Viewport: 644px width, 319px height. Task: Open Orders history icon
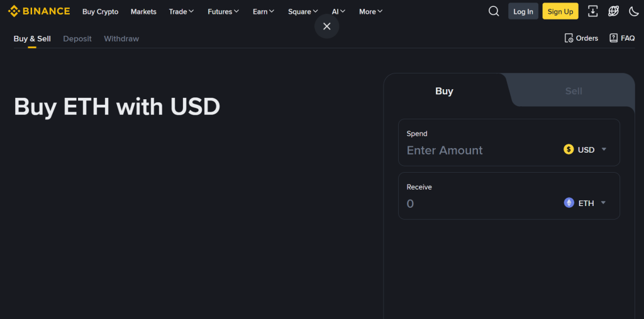point(569,38)
